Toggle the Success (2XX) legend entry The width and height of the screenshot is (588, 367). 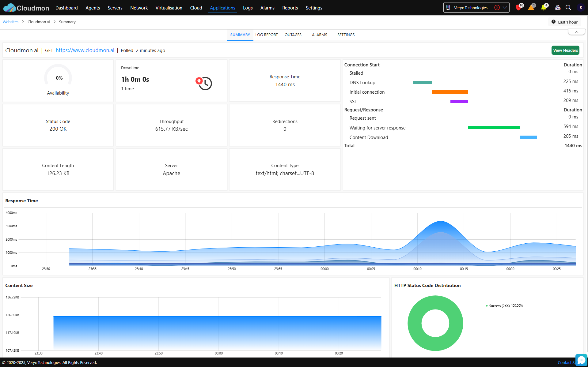[x=504, y=306]
